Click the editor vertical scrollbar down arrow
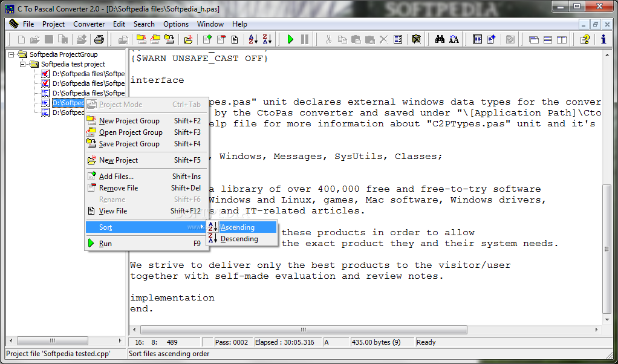Viewport: 618px width, 364px height. pyautogui.click(x=607, y=319)
